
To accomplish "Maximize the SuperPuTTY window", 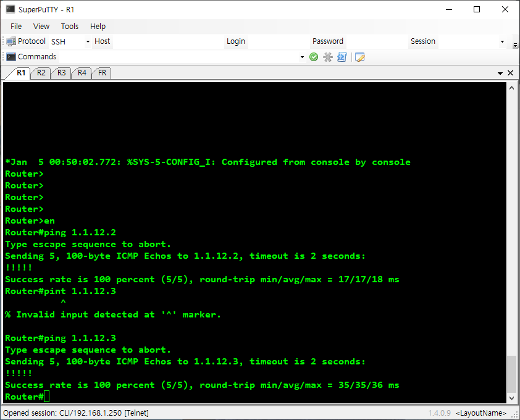I will click(477, 9).
